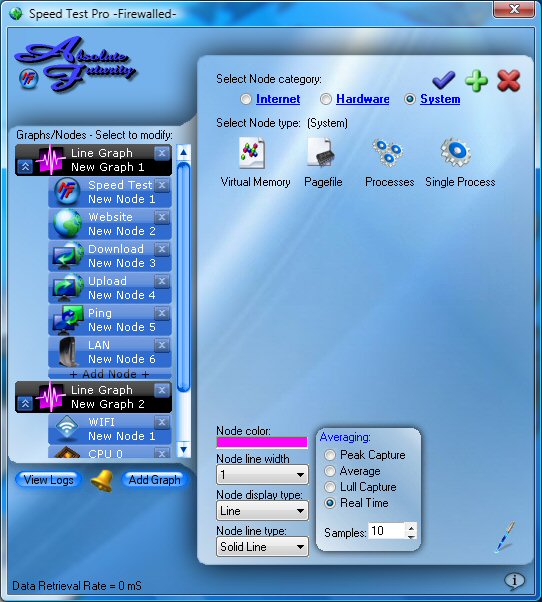
Task: Click the blue checkmark to apply
Action: click(444, 80)
